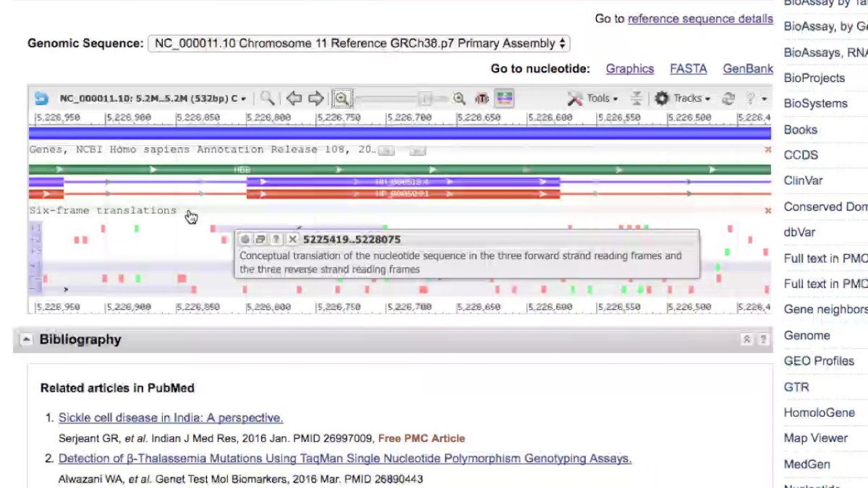Open the help dropdown arrow
Viewport: 868px width, 488px height.
coord(764,99)
